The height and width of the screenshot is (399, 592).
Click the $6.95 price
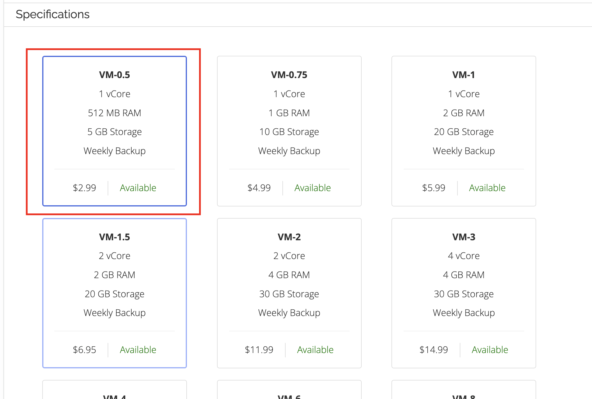84,350
